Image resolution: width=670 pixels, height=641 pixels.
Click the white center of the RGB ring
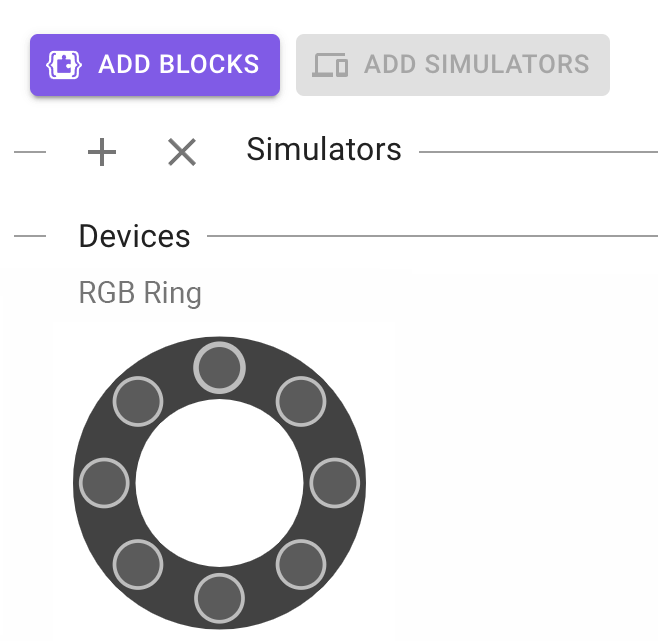click(x=219, y=483)
